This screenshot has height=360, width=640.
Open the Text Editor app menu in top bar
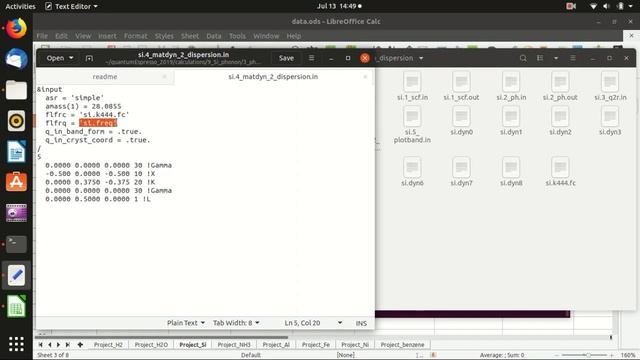tap(71, 6)
